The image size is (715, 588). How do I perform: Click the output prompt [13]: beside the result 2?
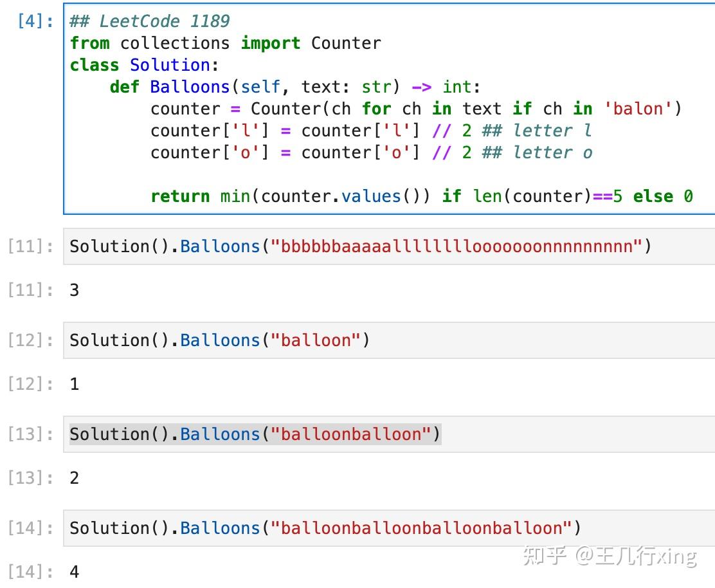point(31,478)
